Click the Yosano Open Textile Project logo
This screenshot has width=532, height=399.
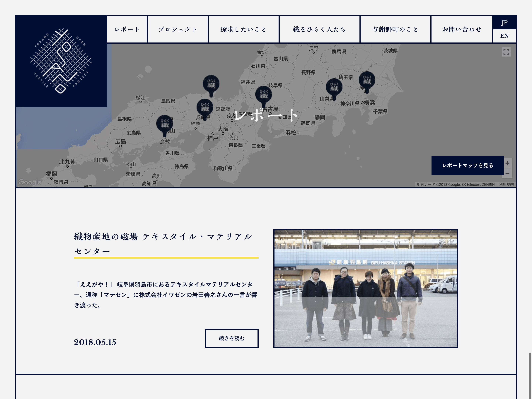(61, 61)
